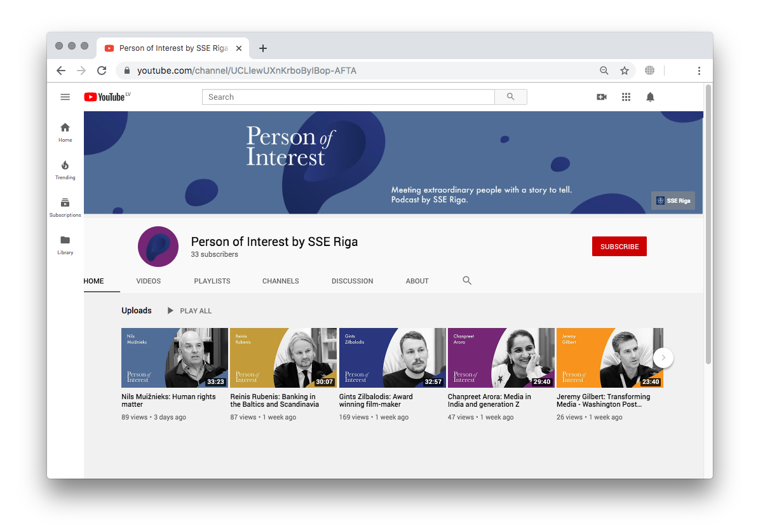This screenshot has height=532, width=758.
Task: Open the YouTube apps grid icon
Action: point(626,97)
